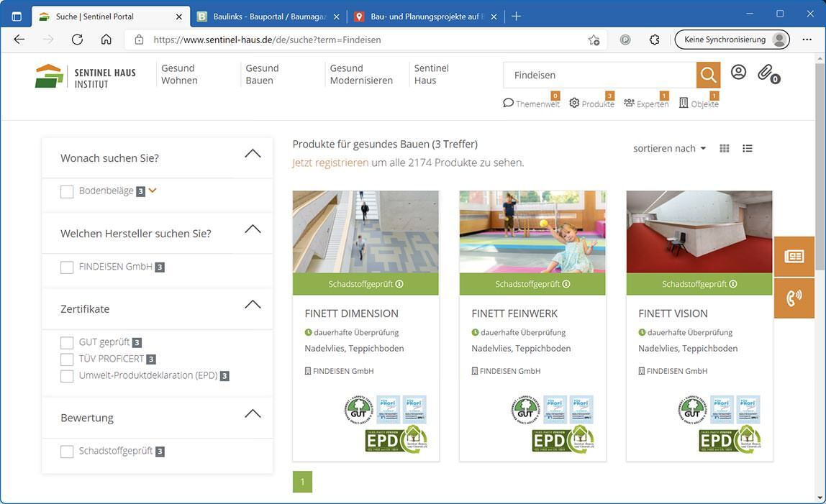This screenshot has width=826, height=504.
Task: Open the user account profile icon
Action: [738, 72]
